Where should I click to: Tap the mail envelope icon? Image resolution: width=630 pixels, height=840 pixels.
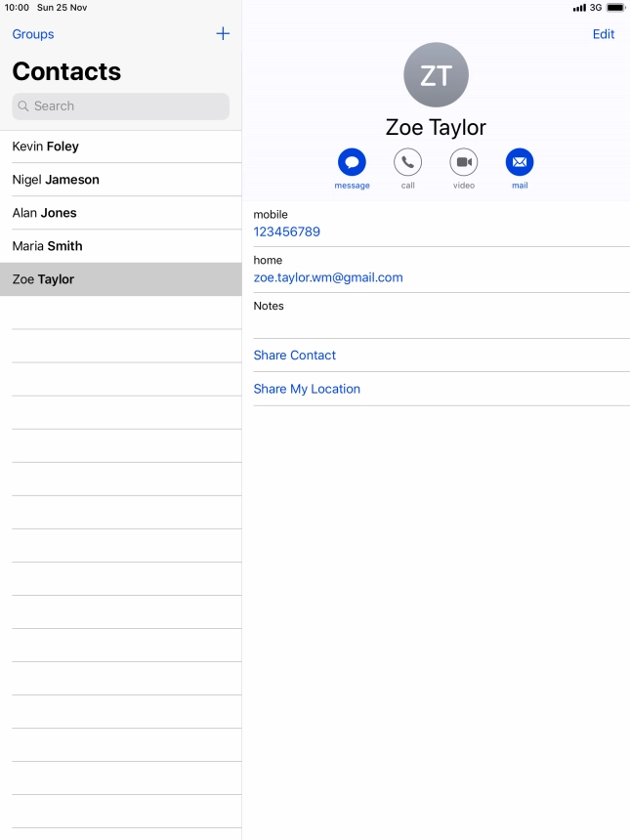click(x=520, y=162)
